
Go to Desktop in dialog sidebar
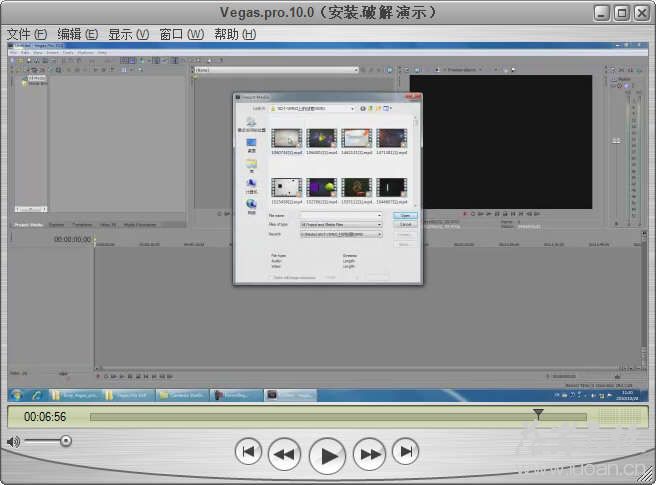pos(251,145)
